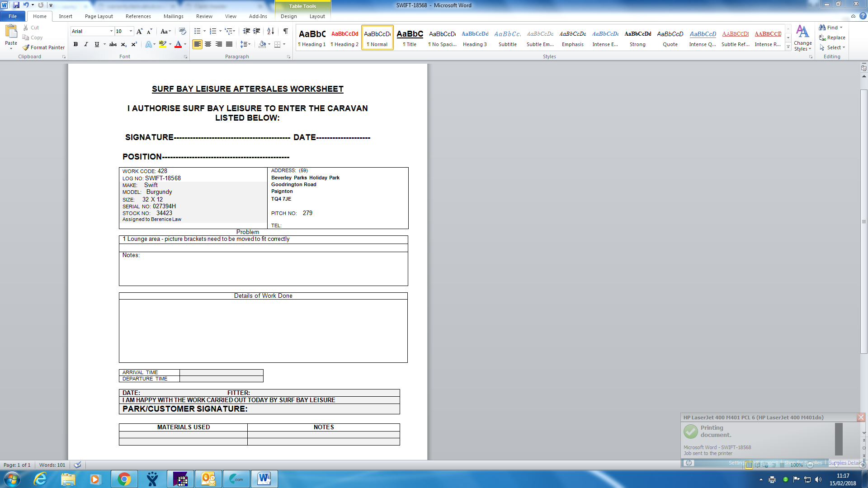This screenshot has width=868, height=488.
Task: Apply the Heading 1 style
Action: click(x=312, y=38)
